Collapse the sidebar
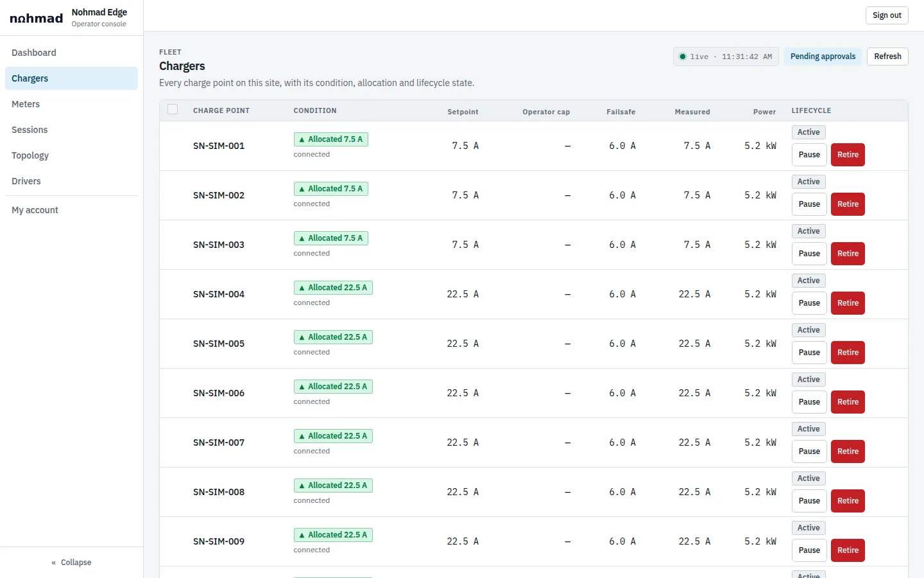Viewport: 924px width, 578px height. click(71, 563)
